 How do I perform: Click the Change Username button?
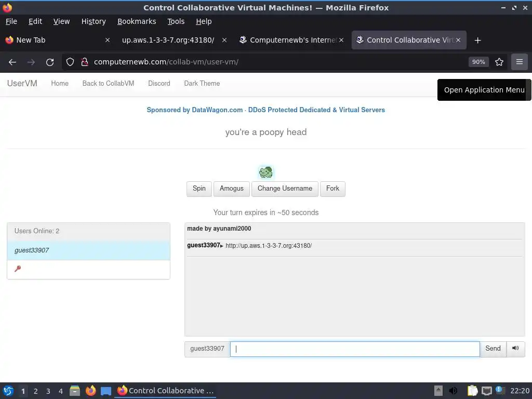[x=285, y=189]
